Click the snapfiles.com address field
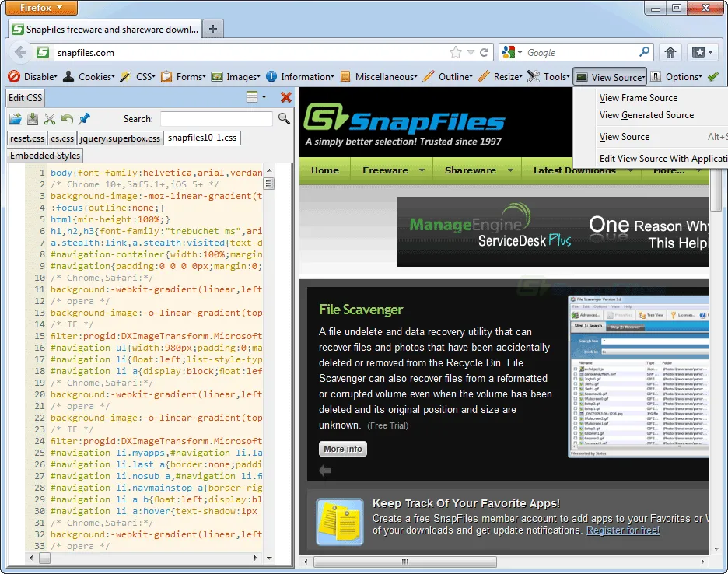The height and width of the screenshot is (574, 728). 250,52
